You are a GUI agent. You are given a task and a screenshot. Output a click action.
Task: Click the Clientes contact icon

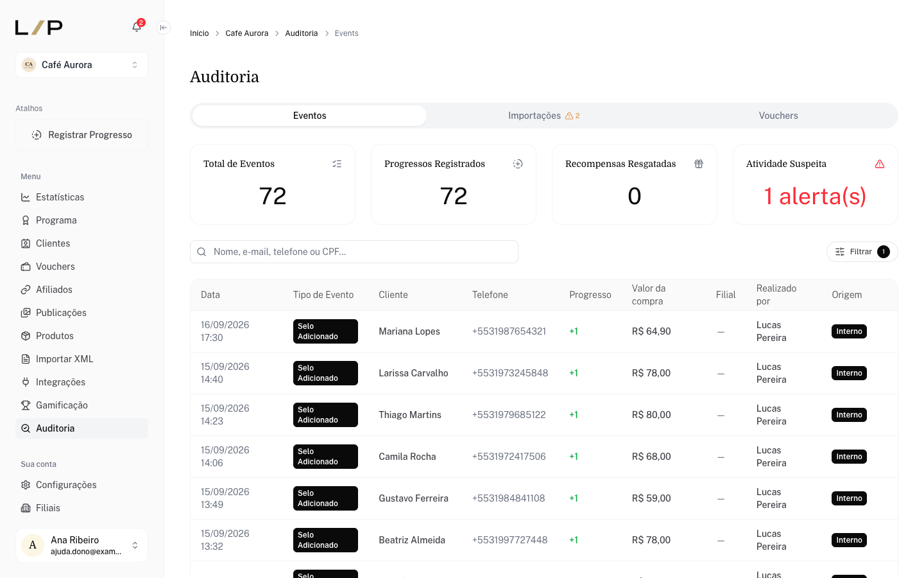click(x=26, y=243)
